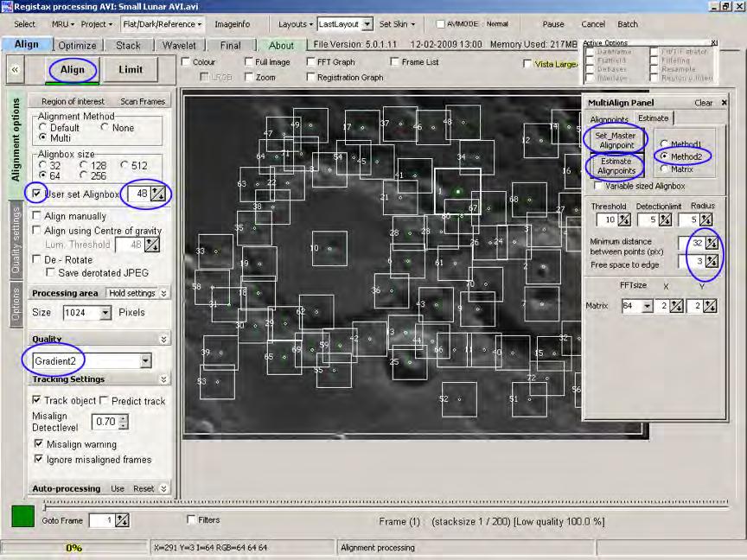This screenshot has height=560, width=747.
Task: Adjust the Free space to edge stepper
Action: [712, 261]
